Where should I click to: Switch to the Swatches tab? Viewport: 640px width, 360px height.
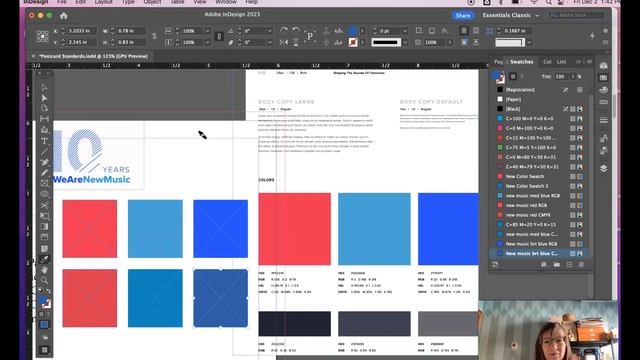(522, 62)
